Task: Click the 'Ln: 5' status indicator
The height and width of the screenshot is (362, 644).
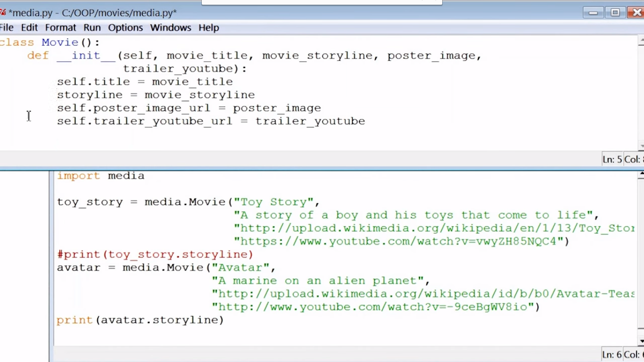Action: pyautogui.click(x=612, y=159)
